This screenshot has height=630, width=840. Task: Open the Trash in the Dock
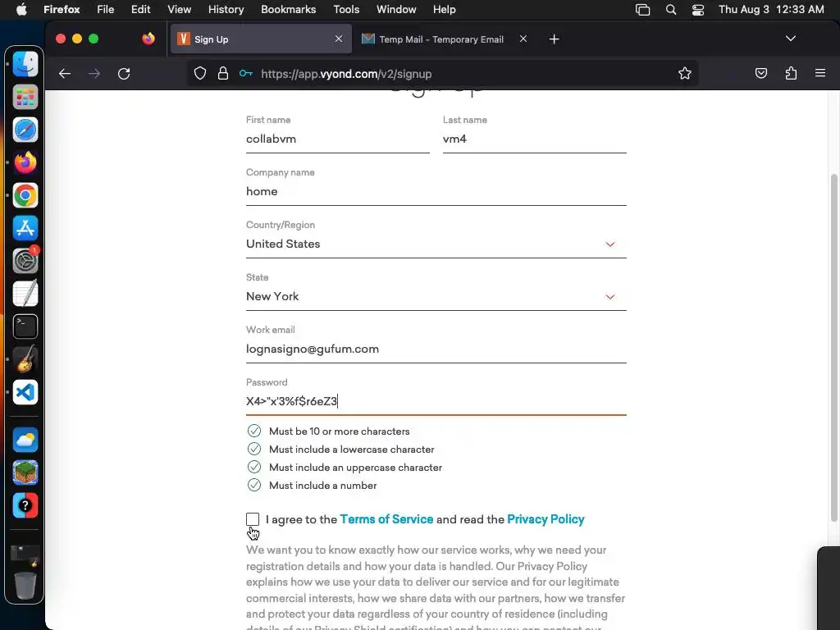(25, 586)
